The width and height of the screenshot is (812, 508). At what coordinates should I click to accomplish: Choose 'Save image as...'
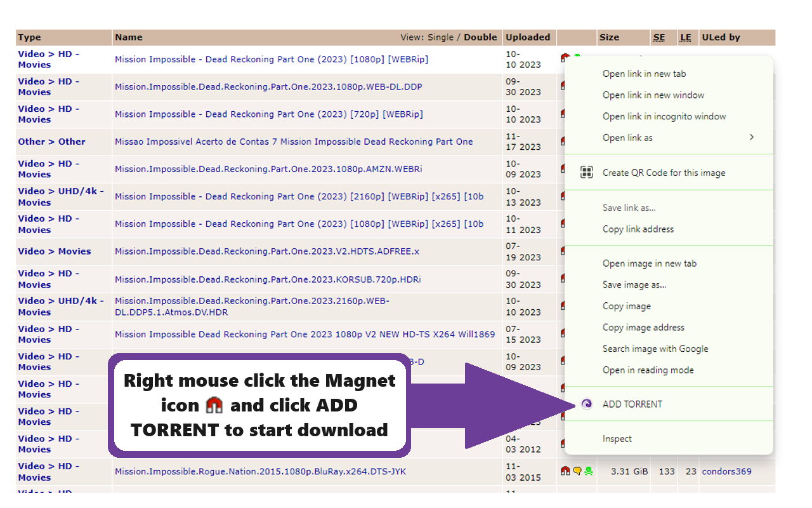669,284
